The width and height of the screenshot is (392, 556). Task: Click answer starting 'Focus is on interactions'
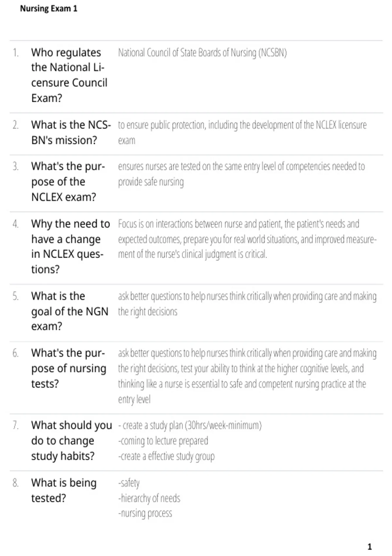pos(247,239)
